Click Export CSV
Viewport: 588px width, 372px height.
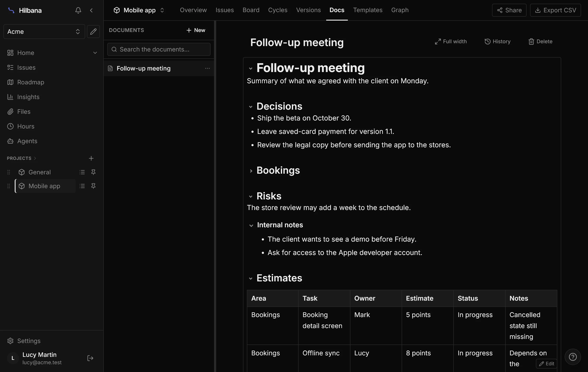(555, 10)
